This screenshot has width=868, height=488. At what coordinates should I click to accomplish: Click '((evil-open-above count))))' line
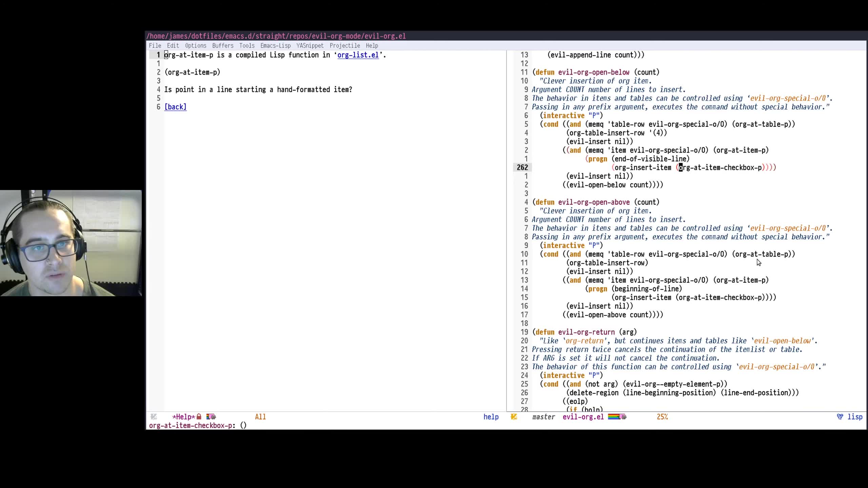(x=613, y=315)
